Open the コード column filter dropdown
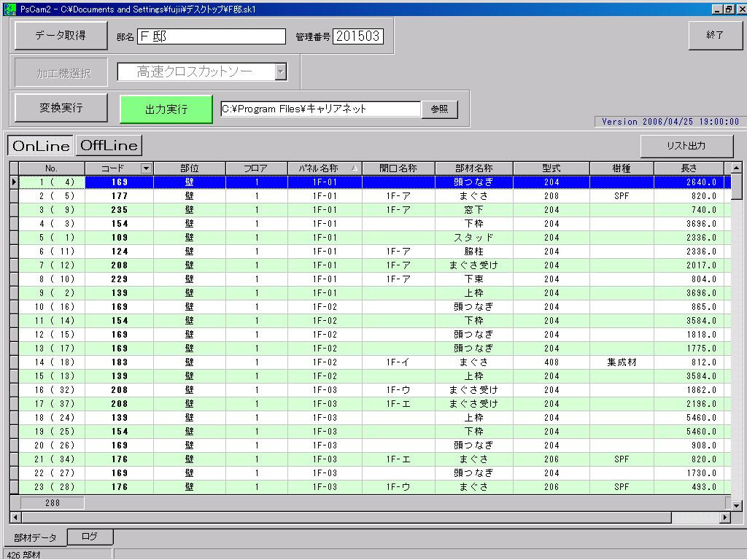Screen dimensions: 747x560 click(x=146, y=168)
